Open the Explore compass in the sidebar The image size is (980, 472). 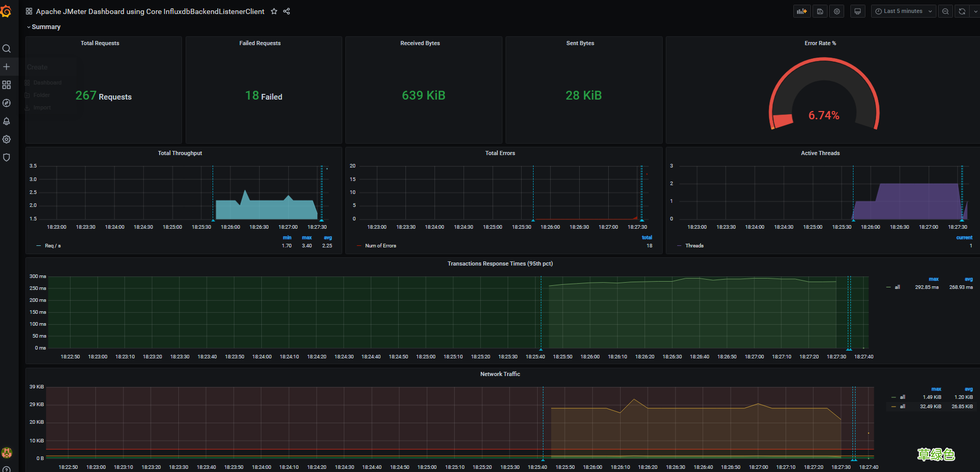[x=7, y=103]
